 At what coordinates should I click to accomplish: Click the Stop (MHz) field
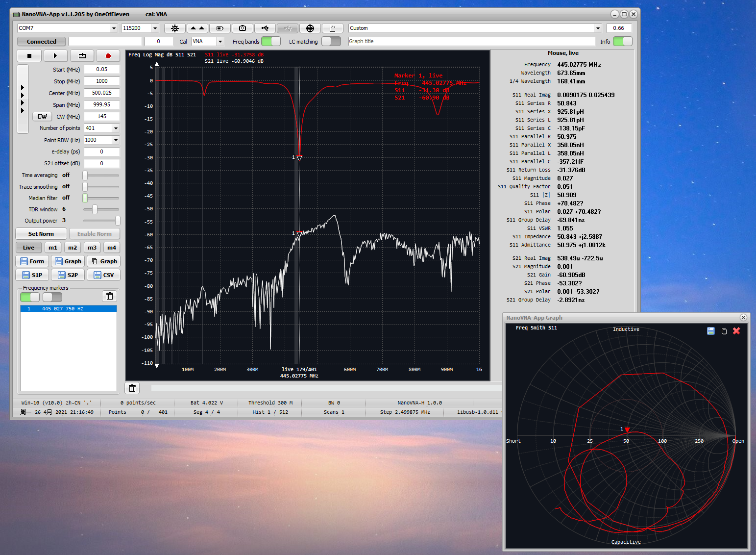pos(101,81)
